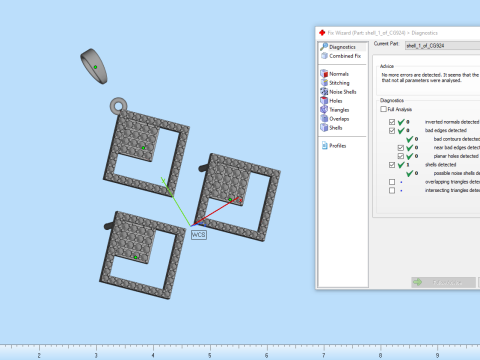The height and width of the screenshot is (360, 480).
Task: Click the 'bad contours detected' result line
Action: point(456,139)
